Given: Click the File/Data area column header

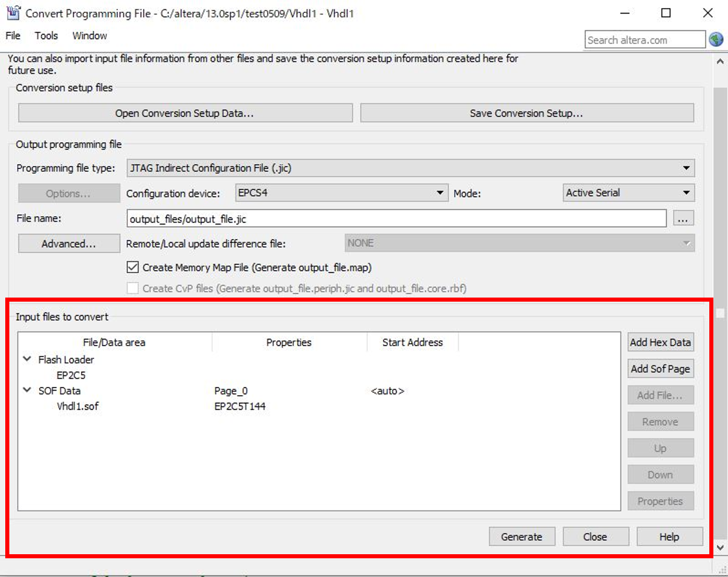Looking at the screenshot, I should click(x=115, y=343).
